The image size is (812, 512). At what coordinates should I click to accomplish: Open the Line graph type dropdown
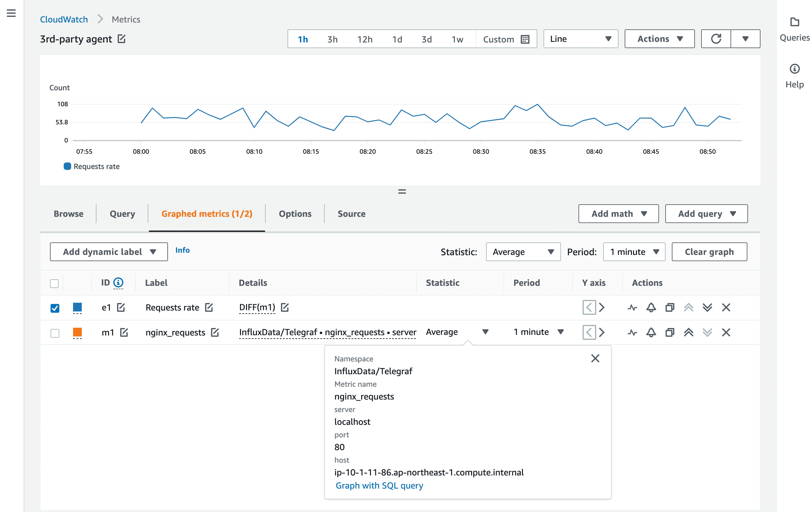(581, 39)
